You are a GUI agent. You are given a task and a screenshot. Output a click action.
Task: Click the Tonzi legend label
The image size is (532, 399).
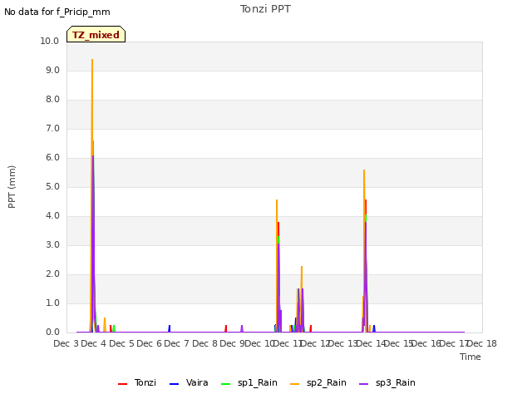tap(145, 382)
